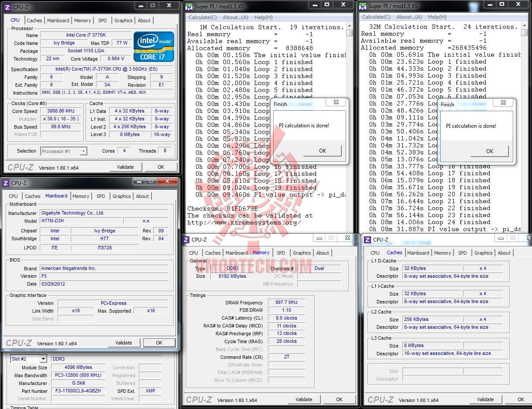The image size is (532, 409).
Task: Open the SPD tab in the top CPU window
Action: click(102, 20)
